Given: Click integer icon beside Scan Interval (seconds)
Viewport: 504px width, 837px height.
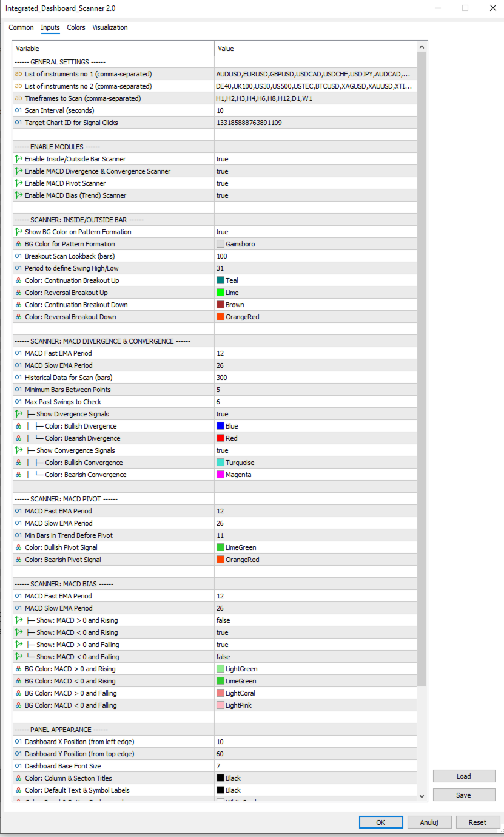Looking at the screenshot, I should coord(18,110).
